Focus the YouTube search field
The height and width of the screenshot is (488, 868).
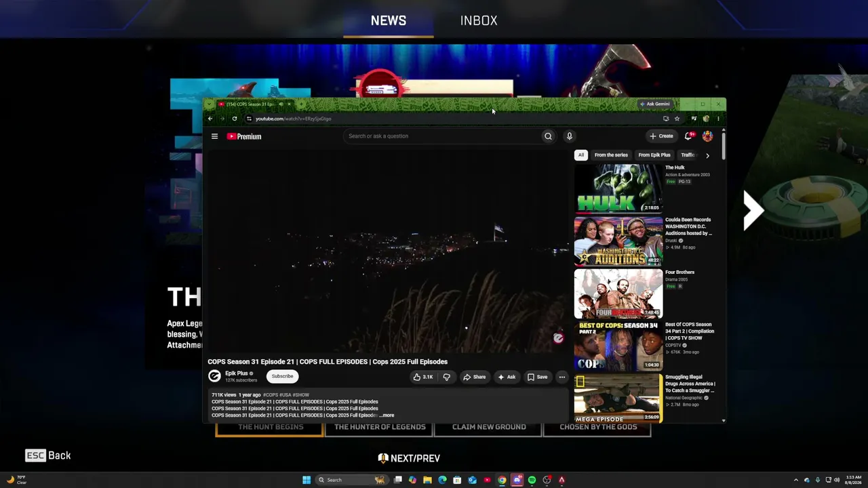click(442, 136)
